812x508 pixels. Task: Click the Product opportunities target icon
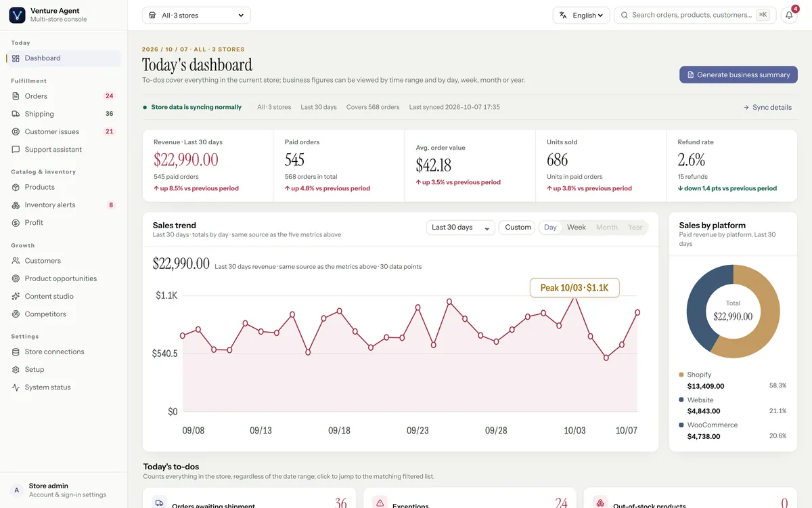click(16, 278)
